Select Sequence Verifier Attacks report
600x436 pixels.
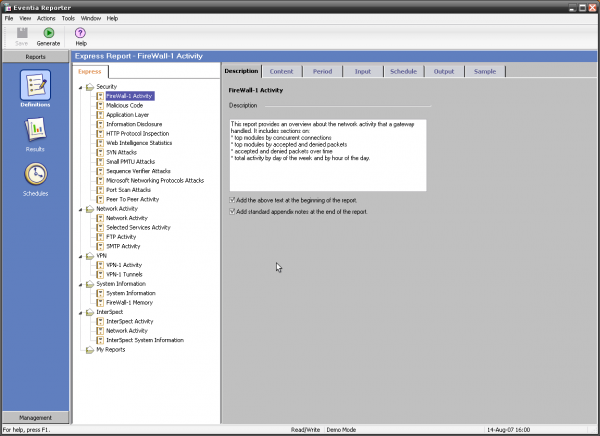[x=139, y=171]
